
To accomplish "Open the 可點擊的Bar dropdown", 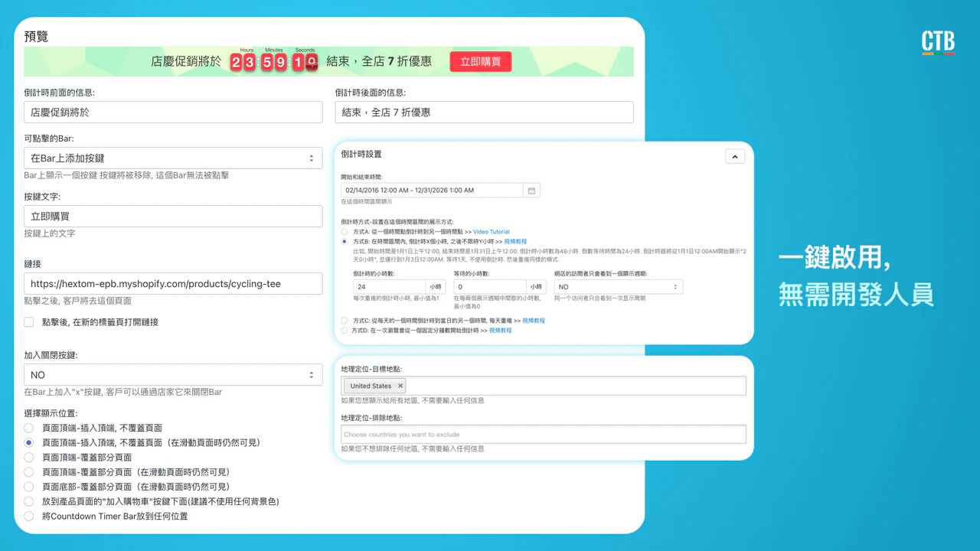I will tap(173, 158).
